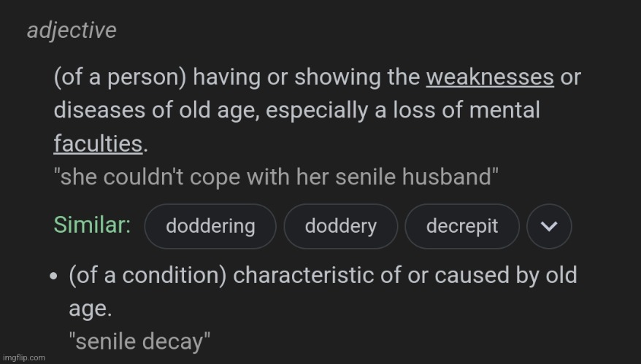Click the '(of a condition)' definition text
The width and height of the screenshot is (641, 364).
coord(147,275)
